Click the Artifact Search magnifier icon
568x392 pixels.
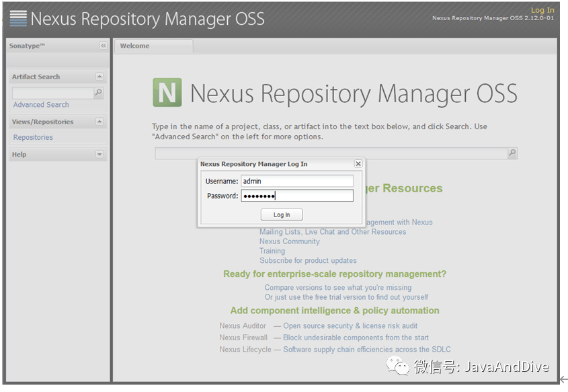click(x=99, y=93)
